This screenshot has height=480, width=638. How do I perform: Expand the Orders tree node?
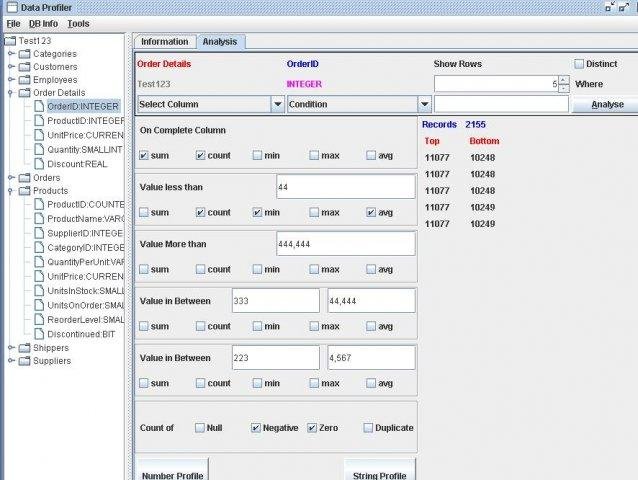[11, 178]
